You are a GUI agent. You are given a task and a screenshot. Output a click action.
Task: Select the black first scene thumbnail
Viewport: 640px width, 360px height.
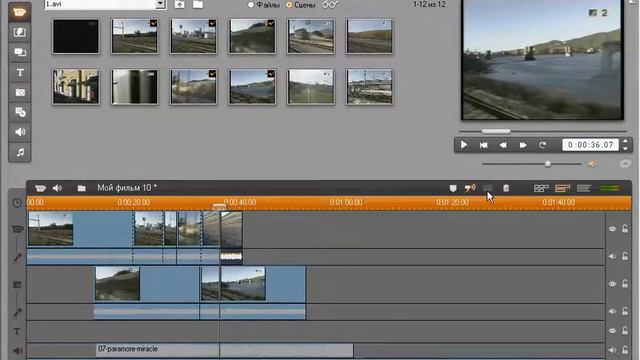(76, 36)
